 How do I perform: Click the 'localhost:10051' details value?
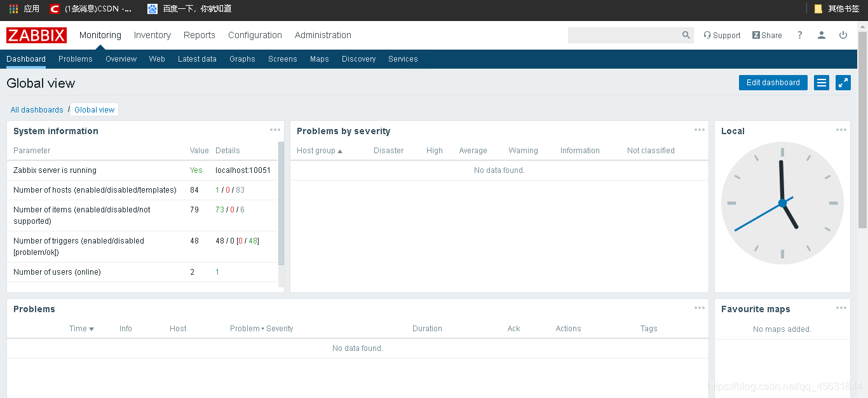243,170
